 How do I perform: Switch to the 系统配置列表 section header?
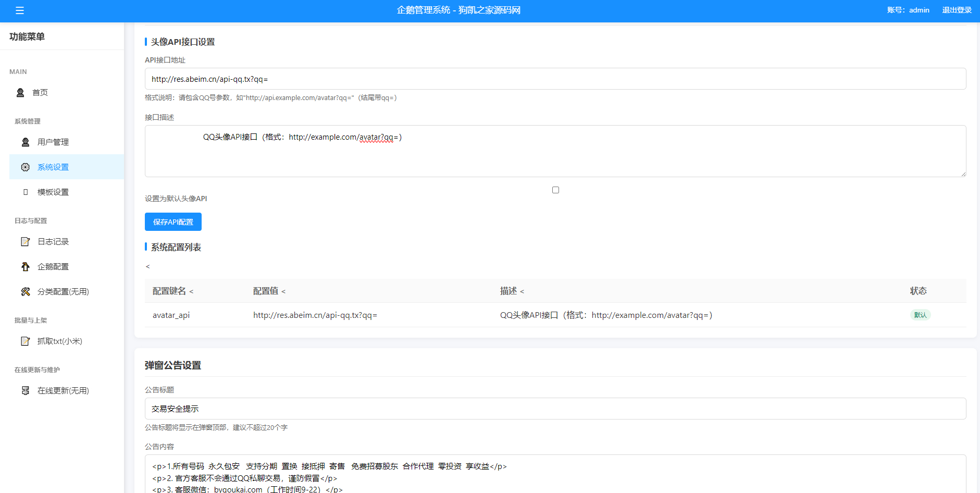tap(175, 247)
